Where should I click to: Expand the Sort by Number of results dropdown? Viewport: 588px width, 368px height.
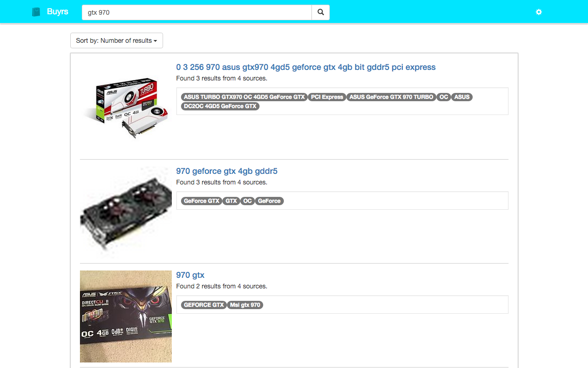click(x=117, y=40)
